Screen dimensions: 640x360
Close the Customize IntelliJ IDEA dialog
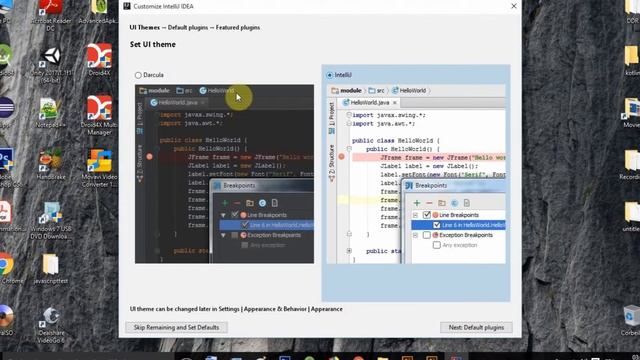pos(514,6)
